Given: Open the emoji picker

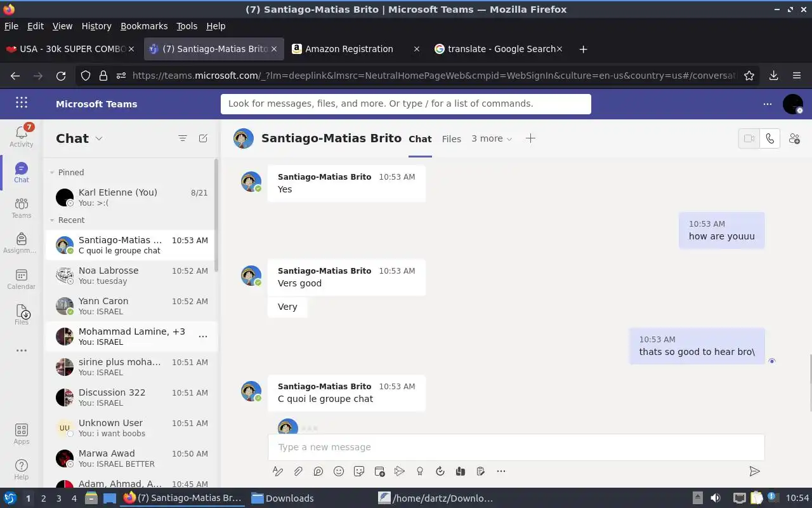Looking at the screenshot, I should click(339, 471).
